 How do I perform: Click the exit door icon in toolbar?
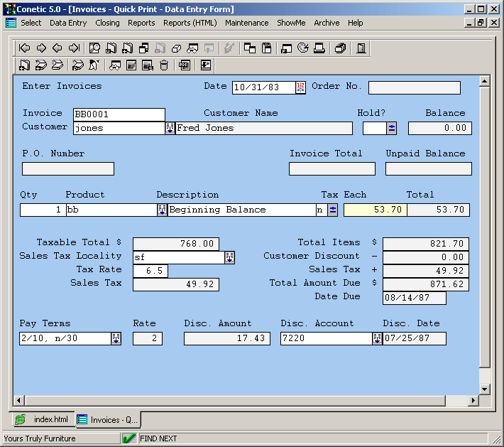pyautogui.click(x=361, y=48)
